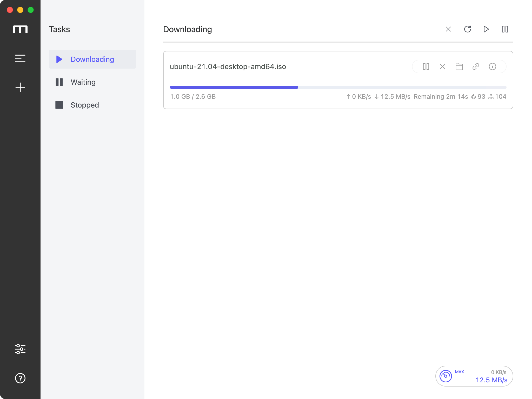Image resolution: width=532 pixels, height=399 pixels.
Task: Open the containing folder of the ubuntu ISO
Action: pyautogui.click(x=459, y=67)
